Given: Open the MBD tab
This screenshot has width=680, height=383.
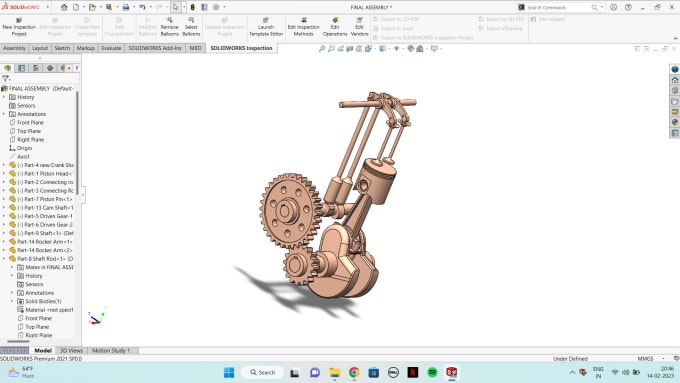Looking at the screenshot, I should pyautogui.click(x=196, y=48).
